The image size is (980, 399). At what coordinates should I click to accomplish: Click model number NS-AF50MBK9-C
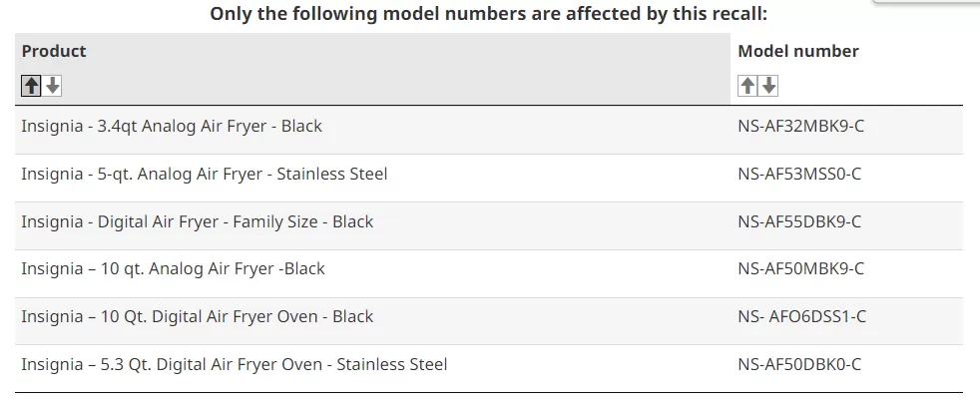[x=800, y=269]
